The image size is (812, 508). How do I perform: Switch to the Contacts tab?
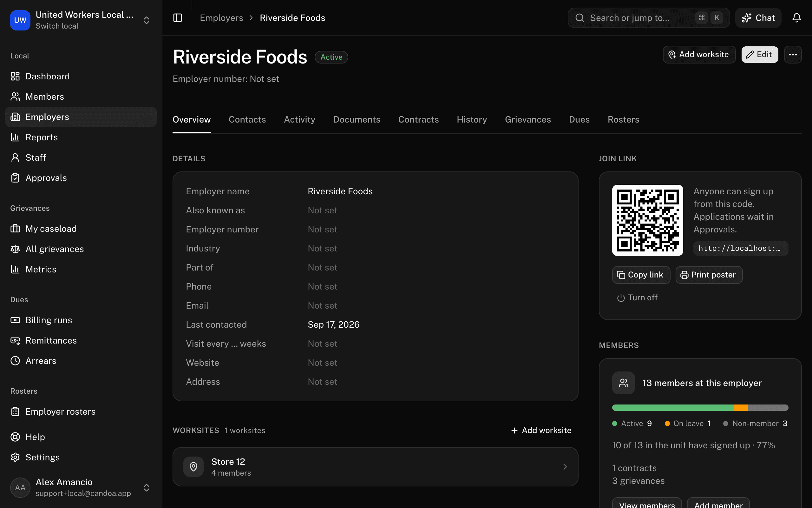point(247,120)
